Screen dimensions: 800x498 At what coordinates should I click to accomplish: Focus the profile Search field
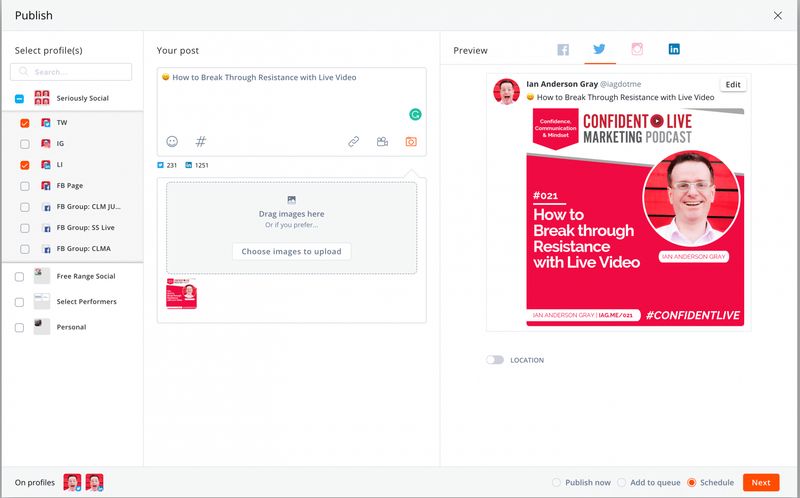[71, 72]
